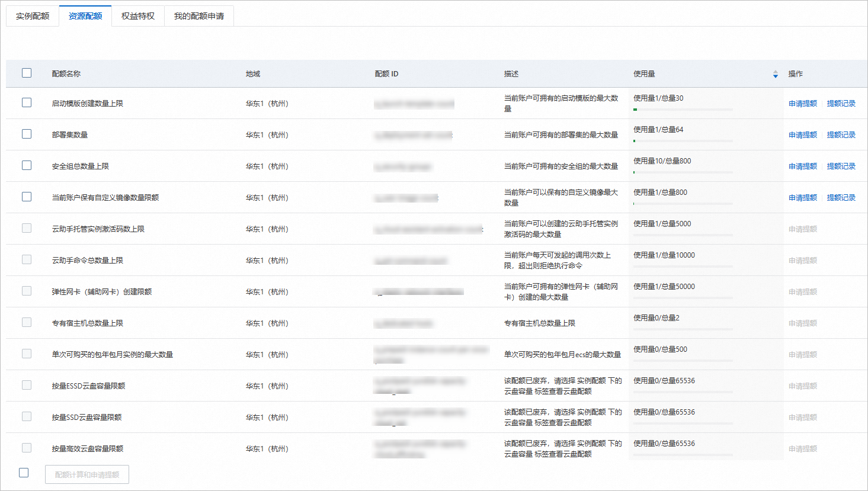The height and width of the screenshot is (491, 868).
Task: Select the 部署集数量 row checkbox
Action: point(27,134)
